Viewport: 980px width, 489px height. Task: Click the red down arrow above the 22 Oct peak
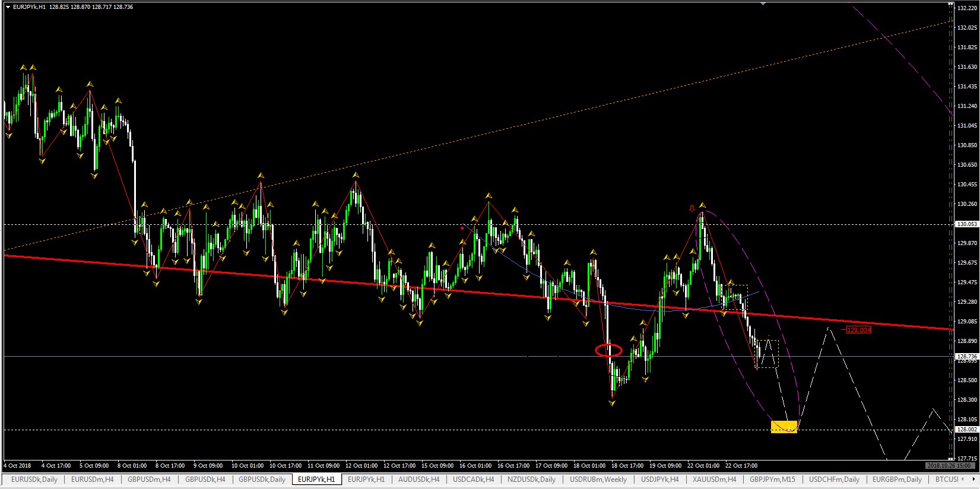[x=692, y=208]
